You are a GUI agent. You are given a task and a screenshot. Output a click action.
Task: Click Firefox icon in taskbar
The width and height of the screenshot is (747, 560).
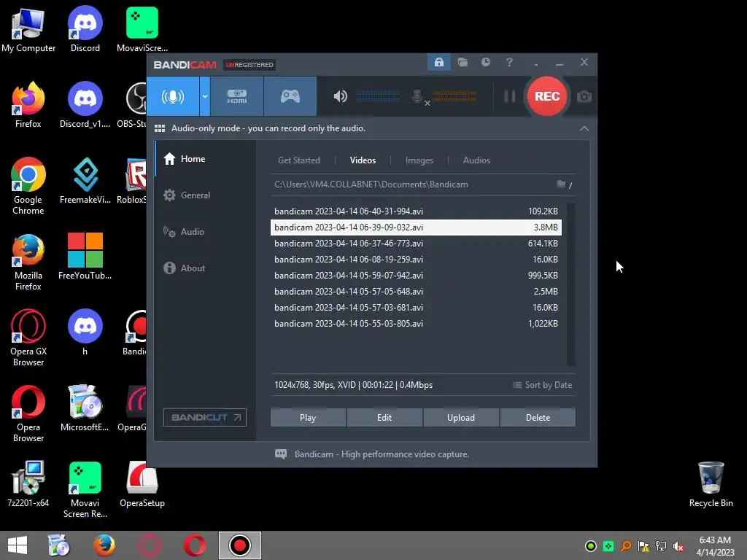pos(104,545)
